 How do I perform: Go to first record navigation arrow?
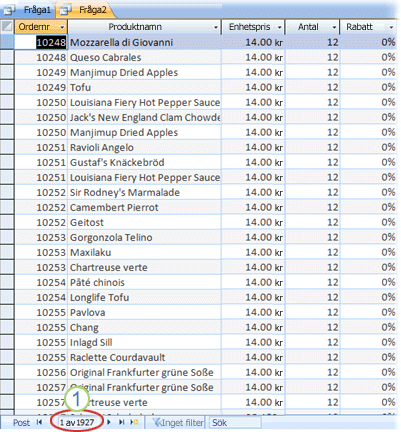click(x=40, y=422)
